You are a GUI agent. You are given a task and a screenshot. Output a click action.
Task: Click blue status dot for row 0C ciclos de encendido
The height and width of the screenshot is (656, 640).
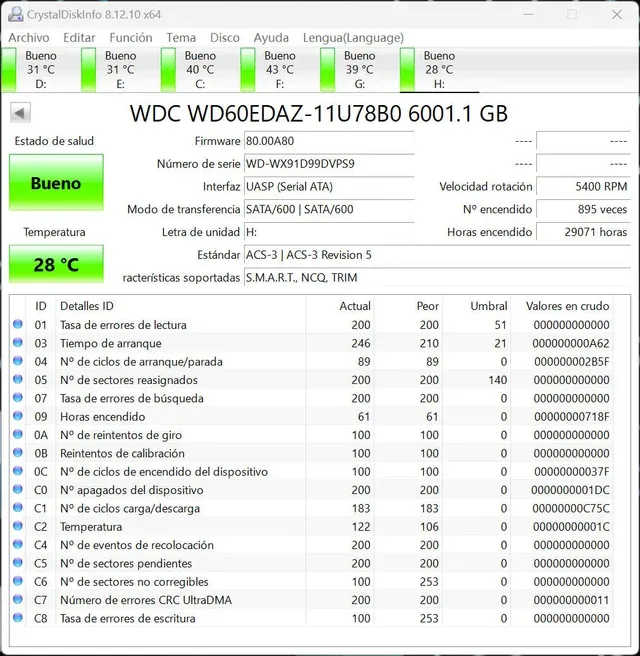(18, 471)
